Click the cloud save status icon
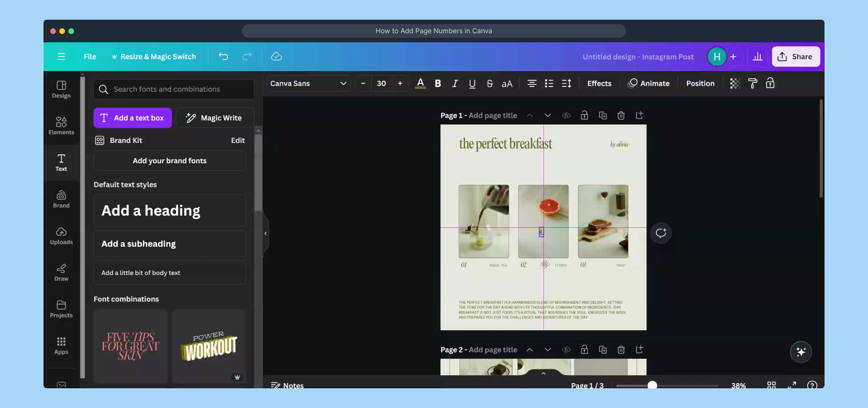Viewport: 868px width, 408px height. (x=276, y=57)
